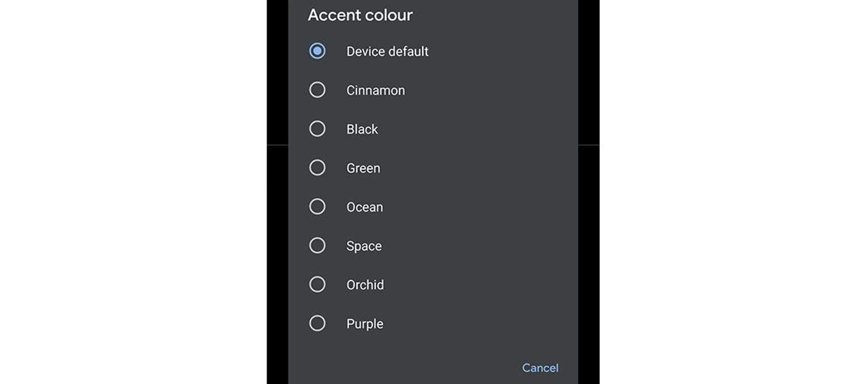Image resolution: width=868 pixels, height=384 pixels.
Task: Tap the "Green" option text
Action: (363, 168)
